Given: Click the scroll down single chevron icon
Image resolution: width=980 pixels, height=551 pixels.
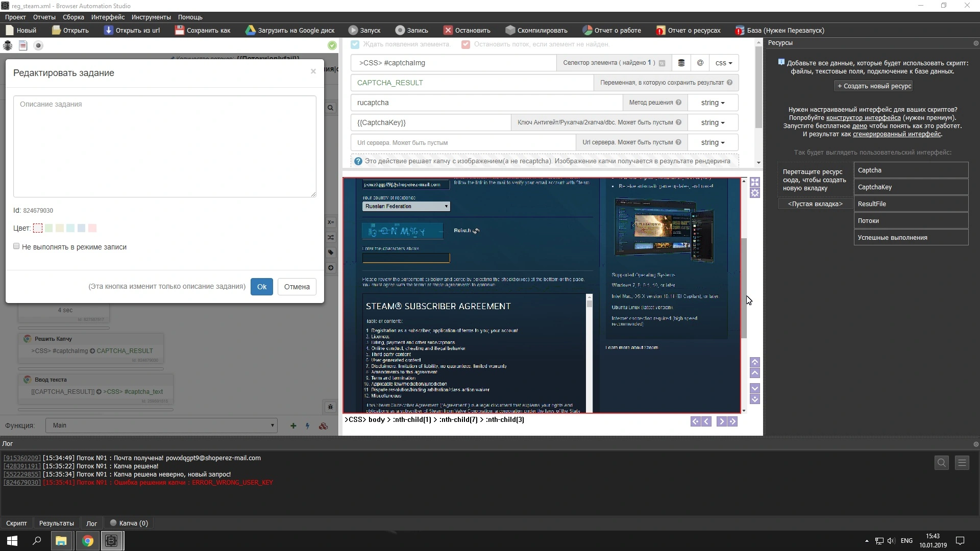Looking at the screenshot, I should (755, 388).
